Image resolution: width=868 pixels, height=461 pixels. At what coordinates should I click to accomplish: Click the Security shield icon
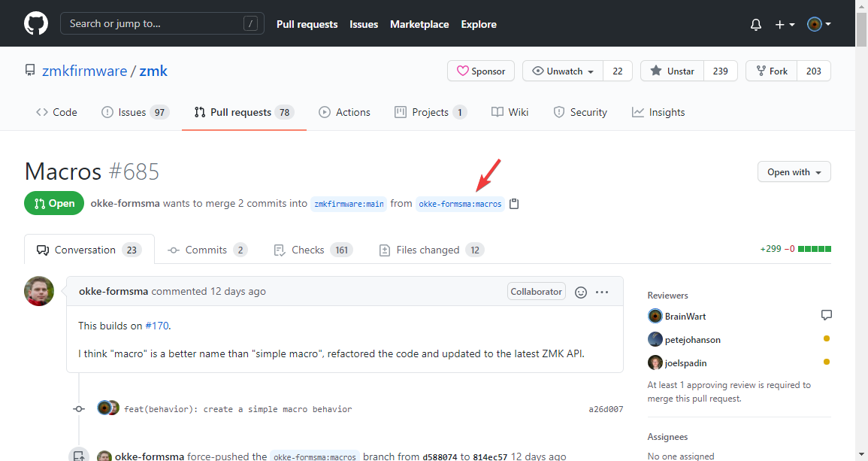(x=558, y=111)
